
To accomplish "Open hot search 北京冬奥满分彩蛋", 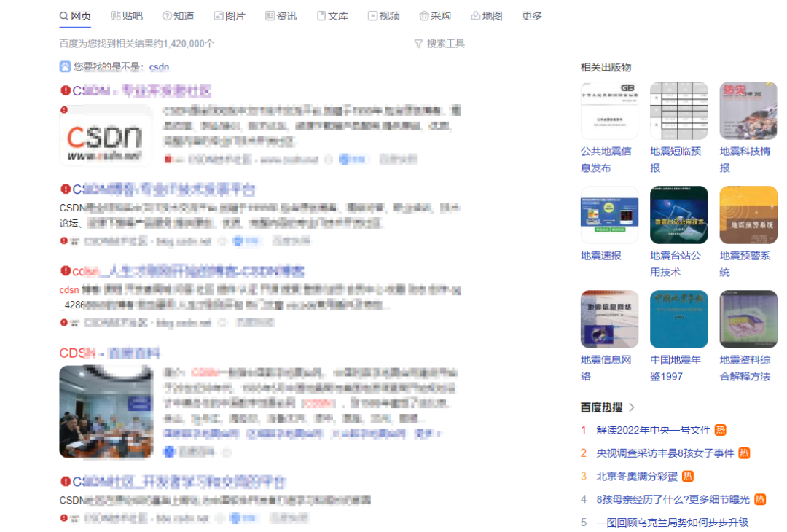I will point(637,477).
